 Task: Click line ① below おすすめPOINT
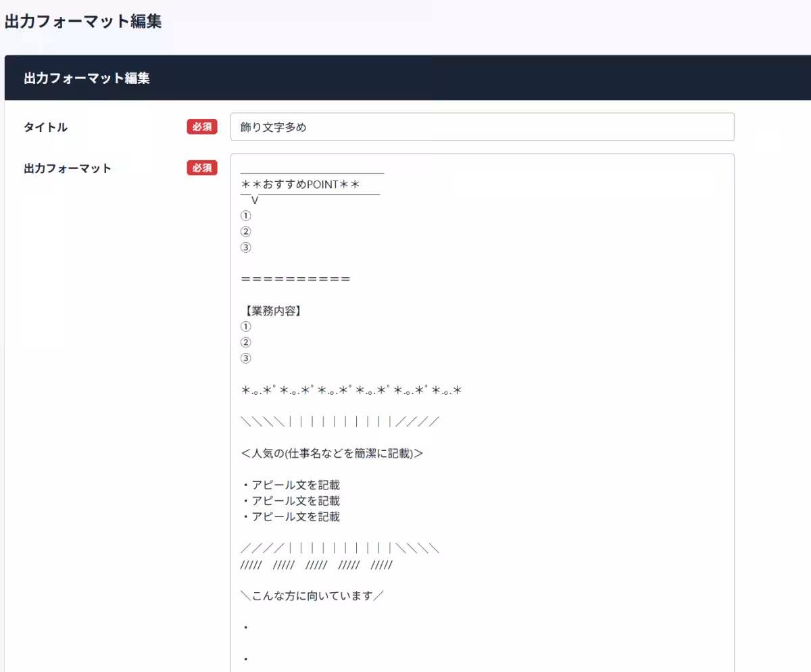tap(245, 215)
